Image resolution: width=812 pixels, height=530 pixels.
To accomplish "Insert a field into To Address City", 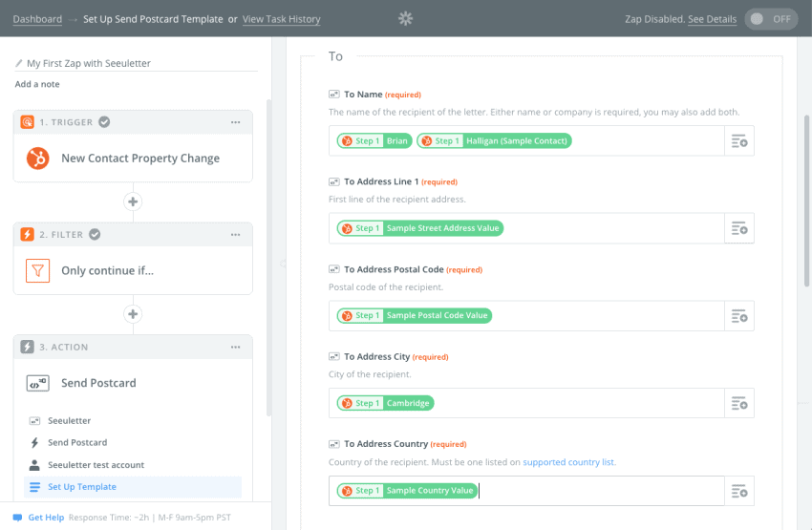I will 739,403.
